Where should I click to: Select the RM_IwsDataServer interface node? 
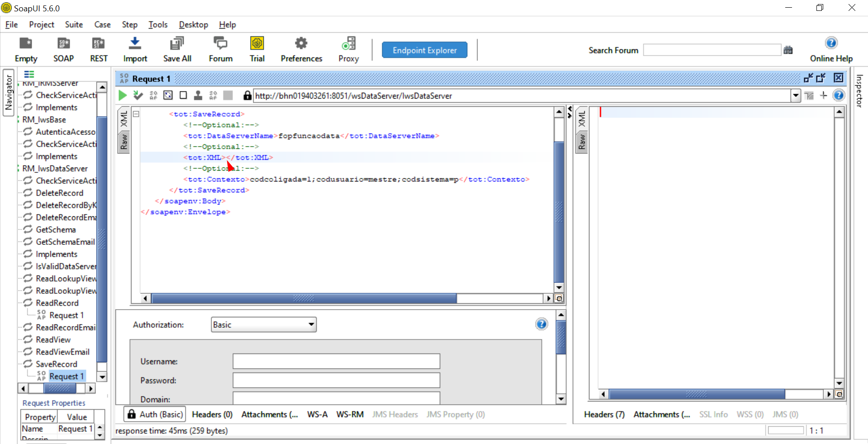(55, 168)
